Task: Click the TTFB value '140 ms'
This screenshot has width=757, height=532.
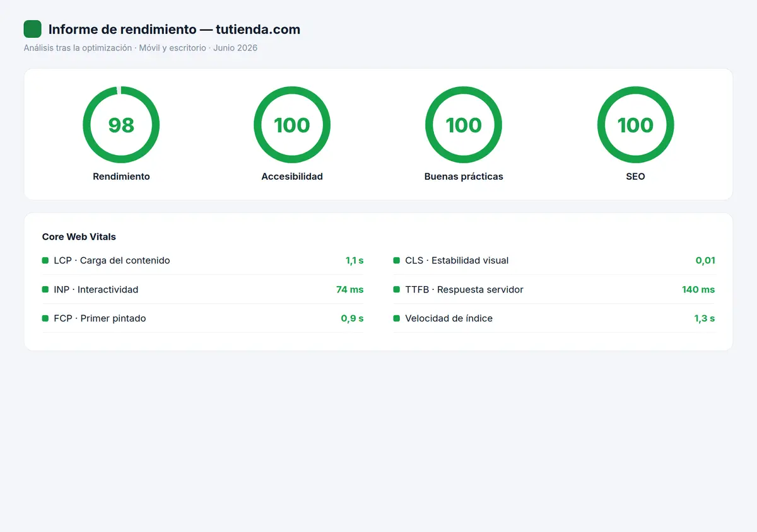Action: [x=698, y=289]
